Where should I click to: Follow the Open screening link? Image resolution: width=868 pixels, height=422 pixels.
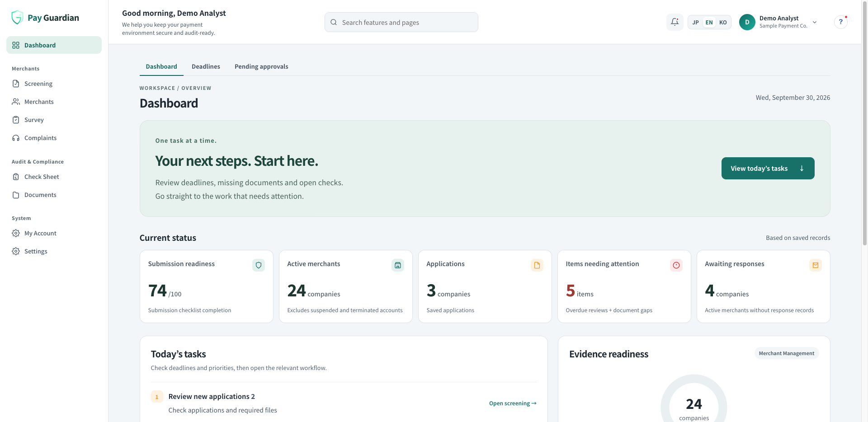click(x=513, y=403)
